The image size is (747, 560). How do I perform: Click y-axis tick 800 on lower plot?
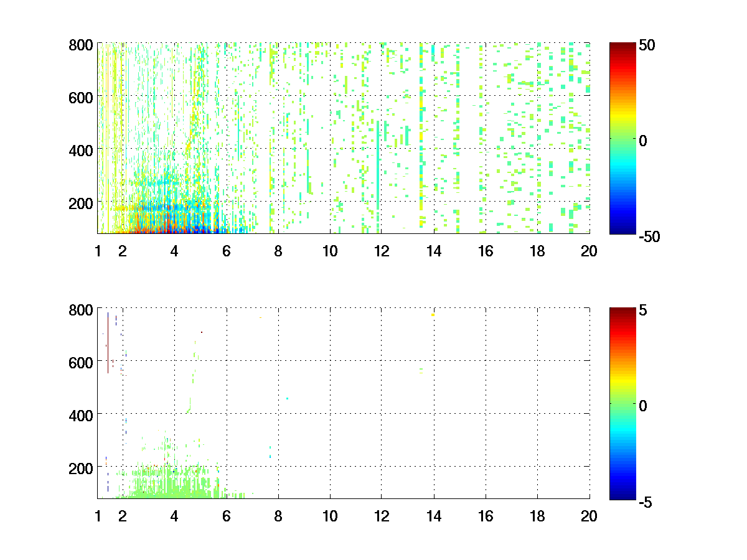[x=81, y=309]
